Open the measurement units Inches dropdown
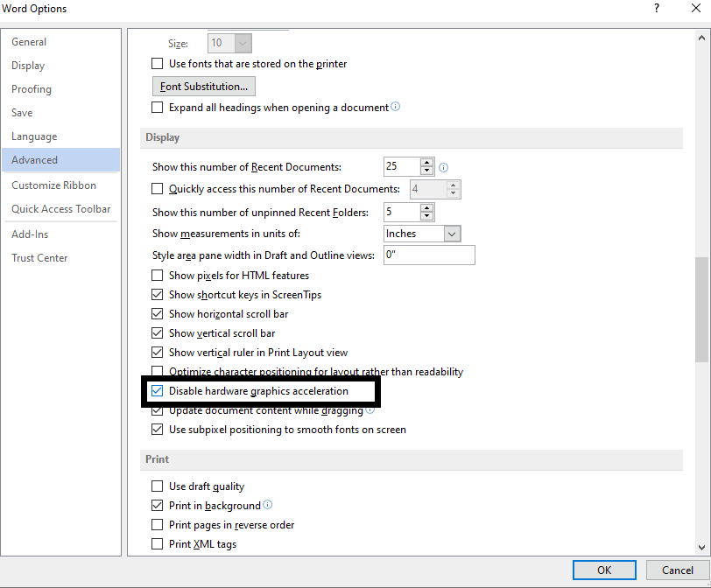This screenshot has height=588, width=711. [x=452, y=234]
